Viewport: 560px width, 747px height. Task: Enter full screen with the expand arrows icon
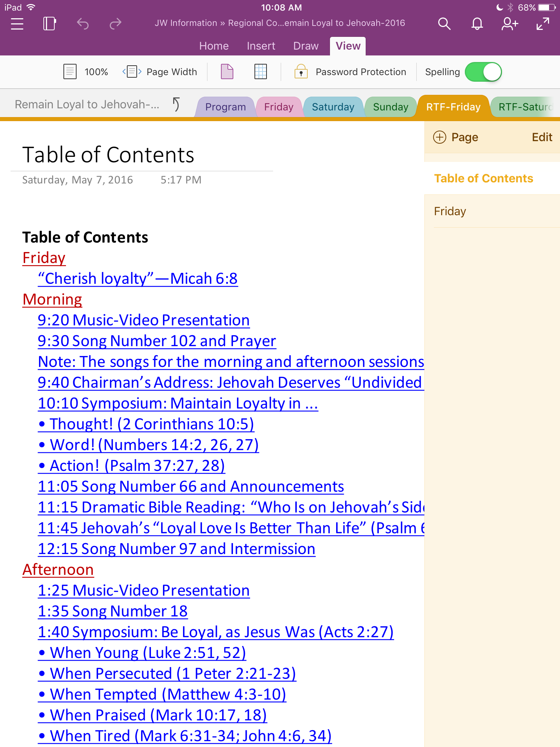pos(542,24)
